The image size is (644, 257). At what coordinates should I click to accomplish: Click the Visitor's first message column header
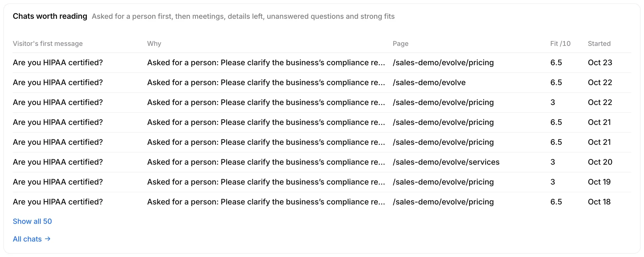tap(48, 44)
